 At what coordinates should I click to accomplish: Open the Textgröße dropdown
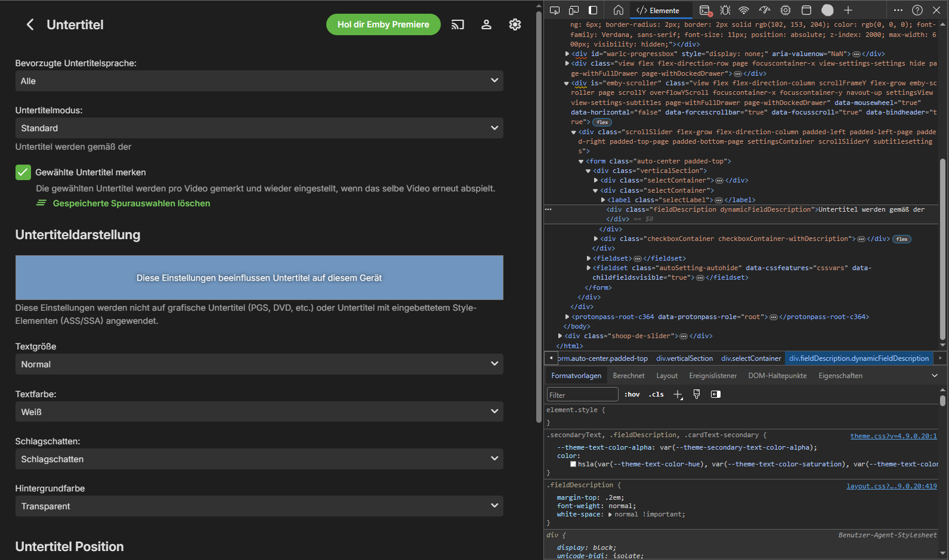(259, 364)
